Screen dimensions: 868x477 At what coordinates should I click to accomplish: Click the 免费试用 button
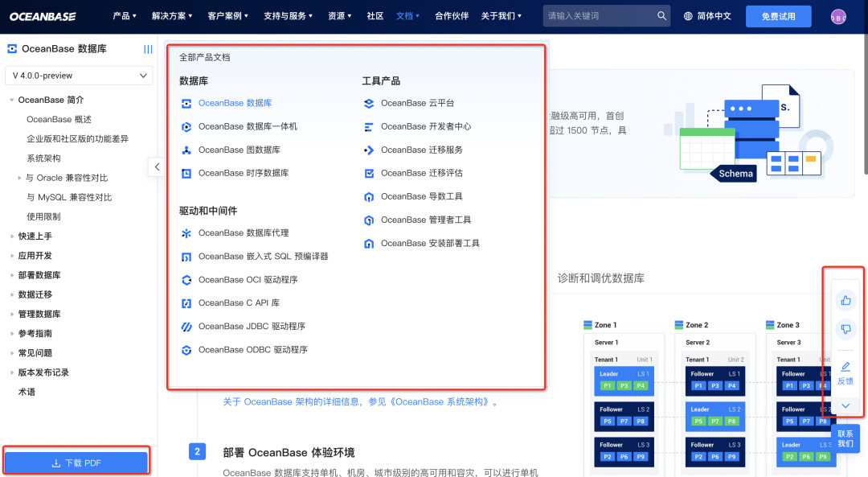778,17
